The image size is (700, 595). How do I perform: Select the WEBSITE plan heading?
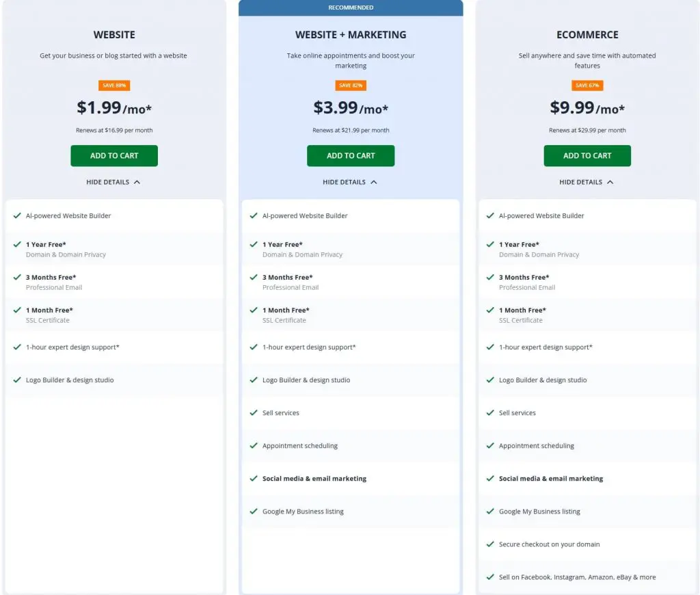pos(113,34)
